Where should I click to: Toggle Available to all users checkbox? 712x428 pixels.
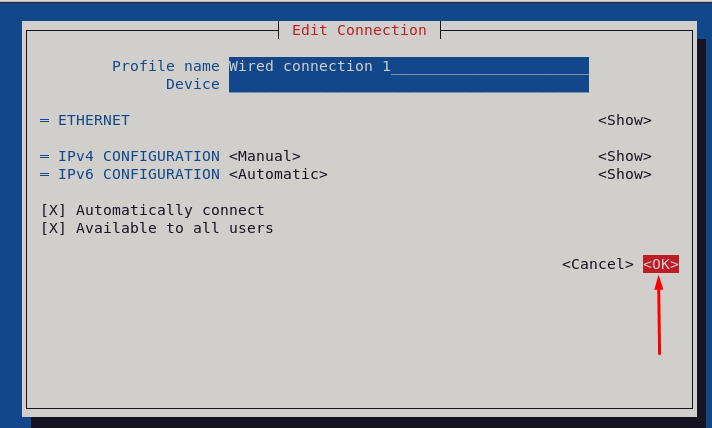pos(53,228)
